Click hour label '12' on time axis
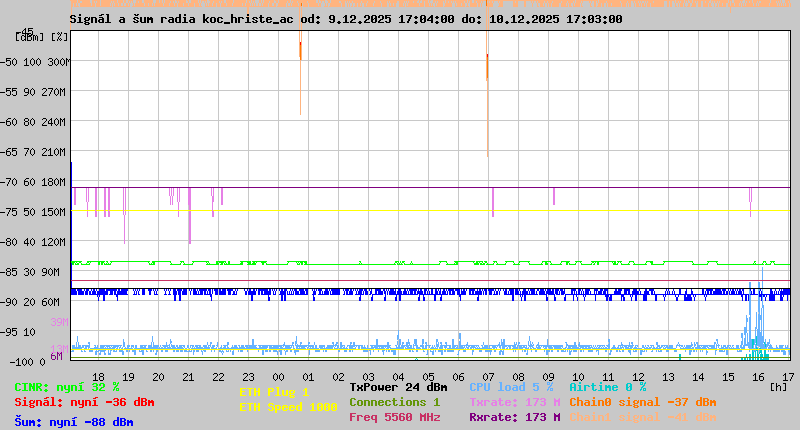Image resolution: width=800 pixels, height=430 pixels. [638, 377]
